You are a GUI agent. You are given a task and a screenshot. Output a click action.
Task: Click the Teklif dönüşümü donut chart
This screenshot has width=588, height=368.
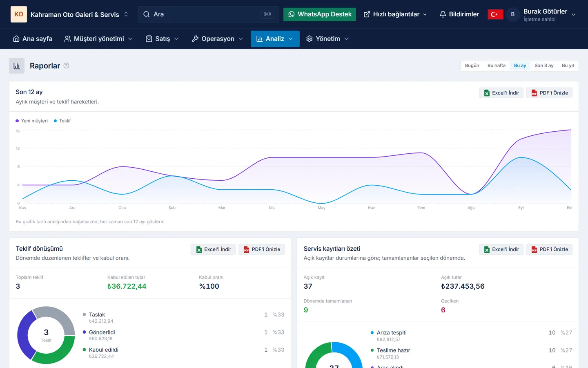(46, 335)
